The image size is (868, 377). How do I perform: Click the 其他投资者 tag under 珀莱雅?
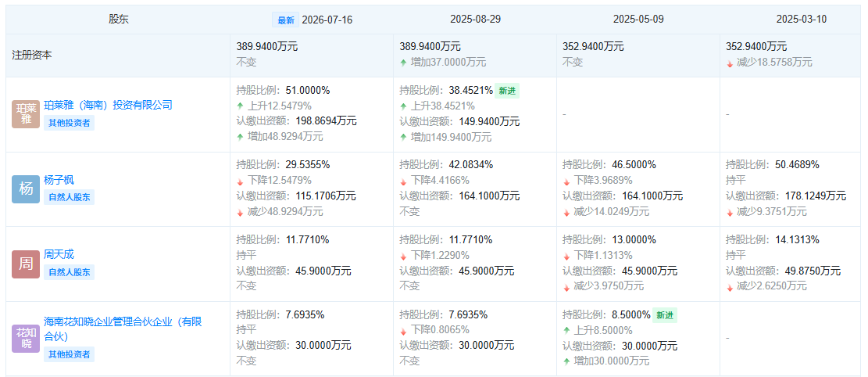point(70,123)
